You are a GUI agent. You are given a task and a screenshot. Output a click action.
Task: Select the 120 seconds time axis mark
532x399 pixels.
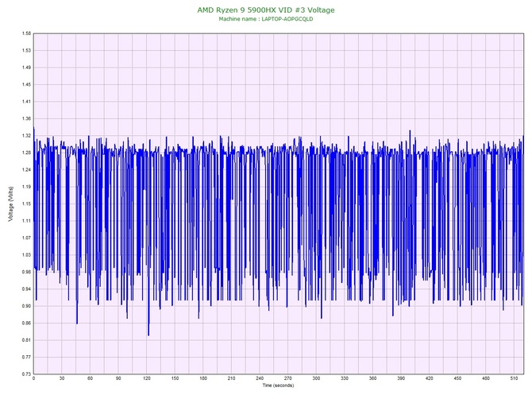click(x=147, y=379)
